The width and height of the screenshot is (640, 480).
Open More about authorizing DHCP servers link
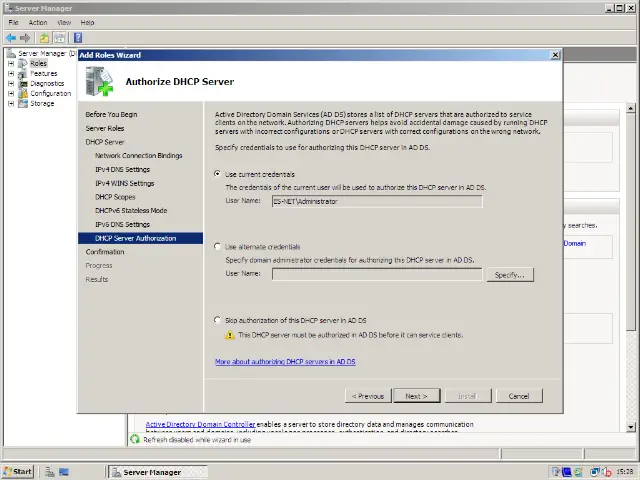pos(285,362)
